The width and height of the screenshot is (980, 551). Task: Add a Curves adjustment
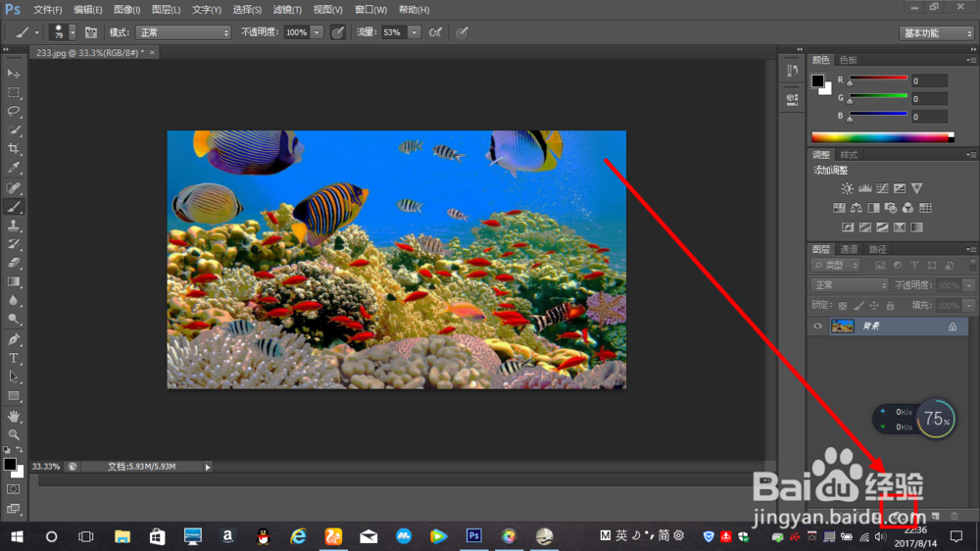point(882,188)
